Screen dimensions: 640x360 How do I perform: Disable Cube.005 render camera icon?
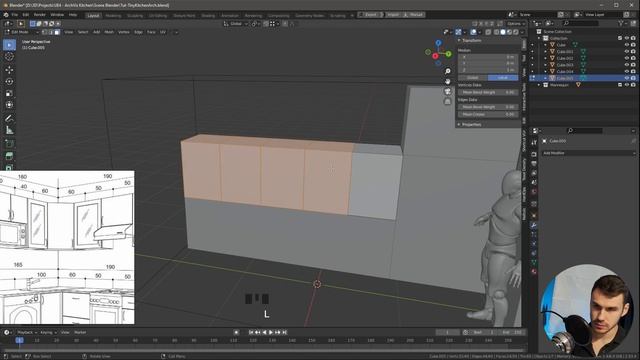pyautogui.click(x=633, y=78)
